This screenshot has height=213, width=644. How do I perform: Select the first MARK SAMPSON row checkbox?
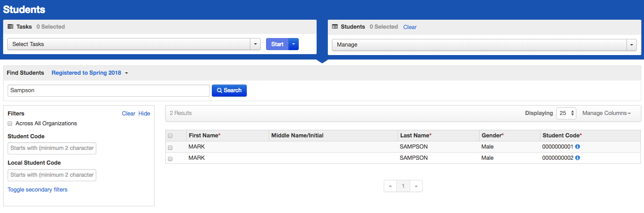click(170, 147)
